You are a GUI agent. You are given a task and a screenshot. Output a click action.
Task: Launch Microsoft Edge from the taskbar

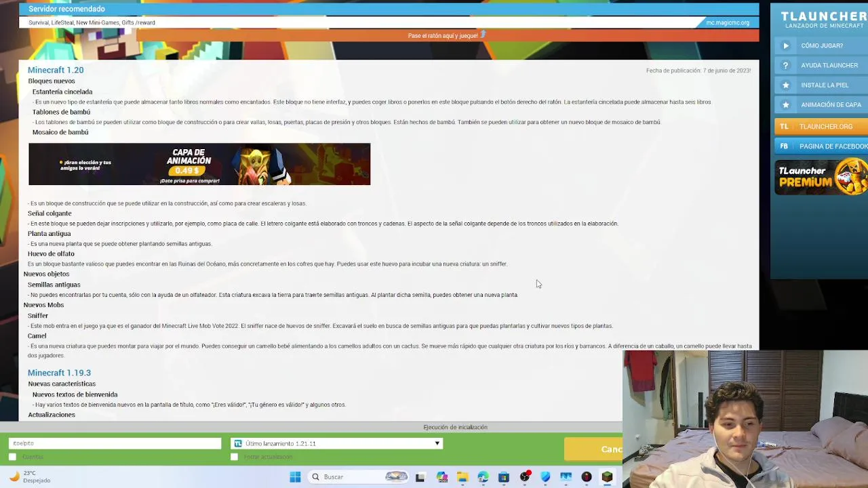coord(483,477)
